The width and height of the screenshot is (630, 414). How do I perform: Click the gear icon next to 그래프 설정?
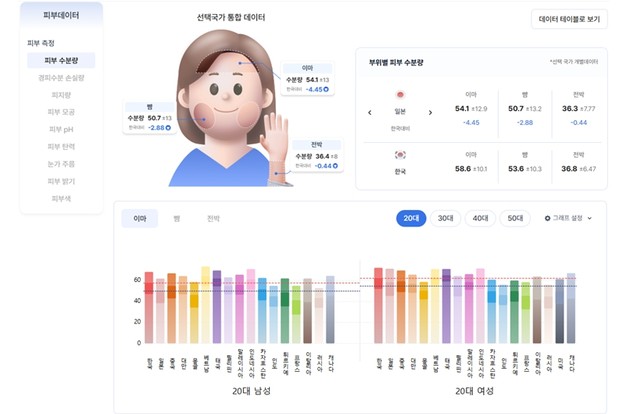point(547,218)
